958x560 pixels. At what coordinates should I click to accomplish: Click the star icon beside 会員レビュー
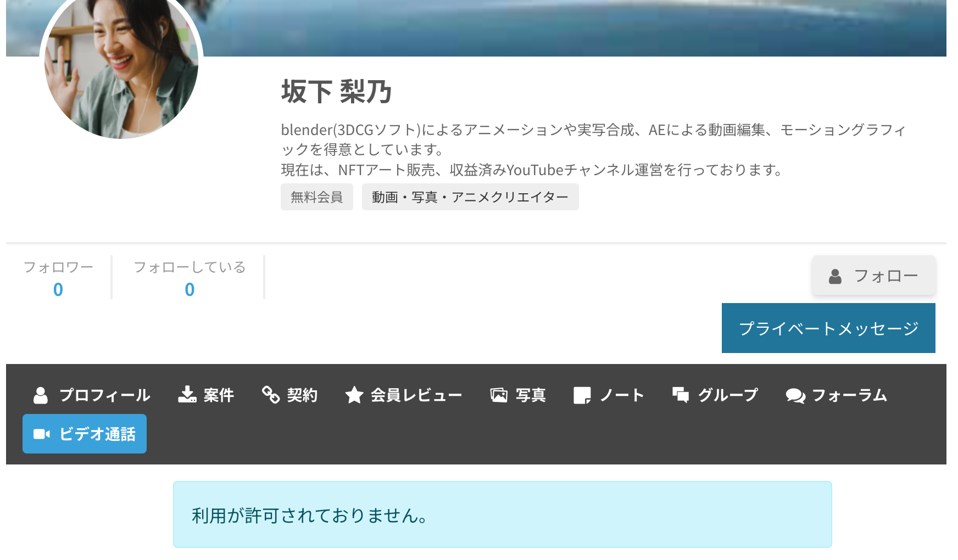pos(354,395)
